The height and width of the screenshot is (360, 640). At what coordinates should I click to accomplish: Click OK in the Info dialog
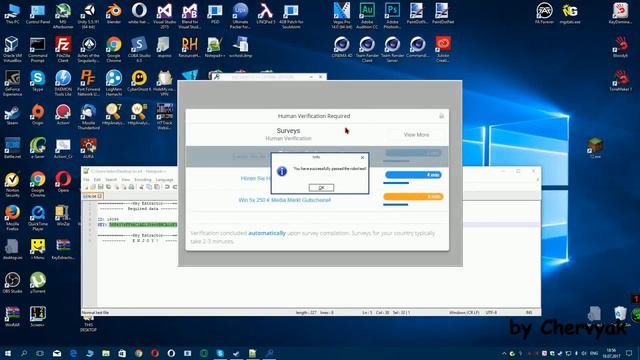[x=321, y=187]
